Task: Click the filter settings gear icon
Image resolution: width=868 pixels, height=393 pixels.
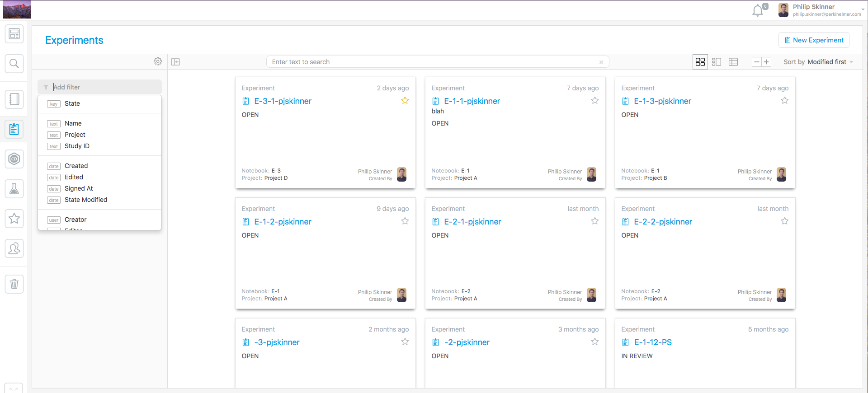Action: click(x=158, y=61)
